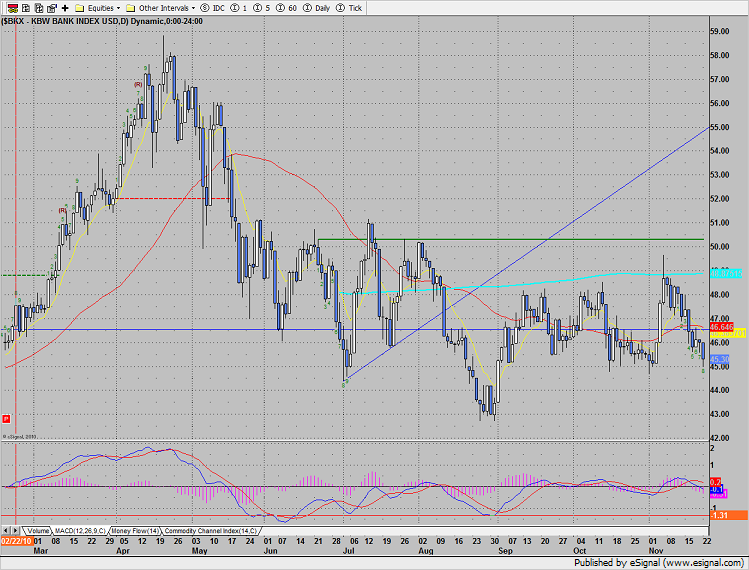Click the blue 45.30 last price label
This screenshot has width=749, height=570.
tap(720, 359)
